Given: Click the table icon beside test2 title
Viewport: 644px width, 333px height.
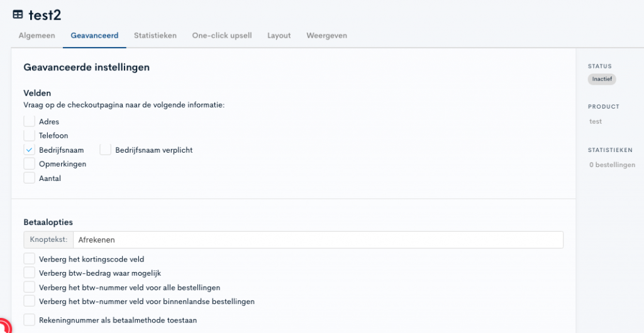Looking at the screenshot, I should pyautogui.click(x=18, y=14).
